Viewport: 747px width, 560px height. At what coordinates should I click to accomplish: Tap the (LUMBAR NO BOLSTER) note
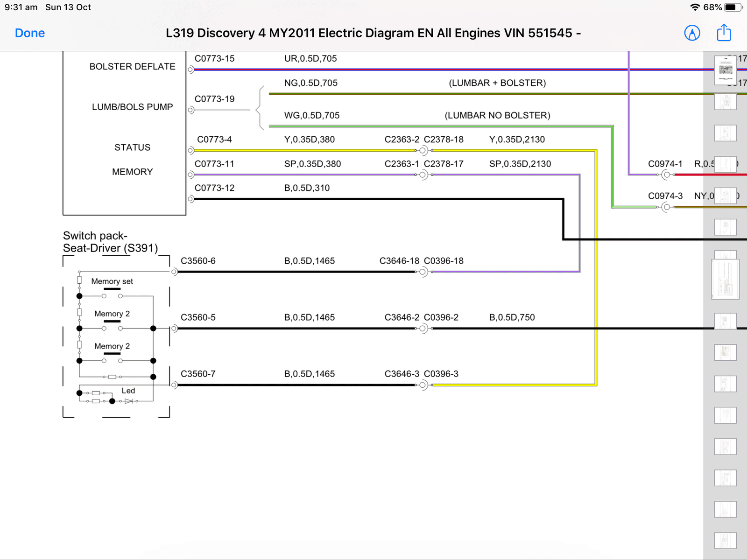click(497, 115)
